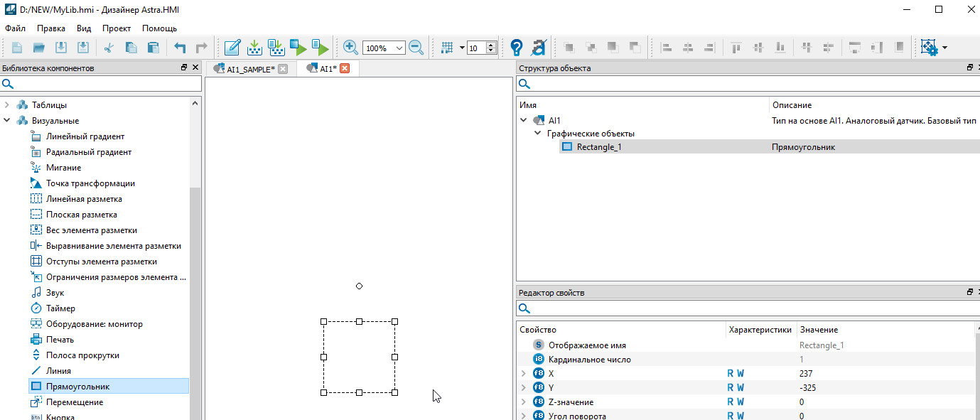This screenshot has height=420, width=980.
Task: Click the undo arrow in the toolbar
Action: 180,48
